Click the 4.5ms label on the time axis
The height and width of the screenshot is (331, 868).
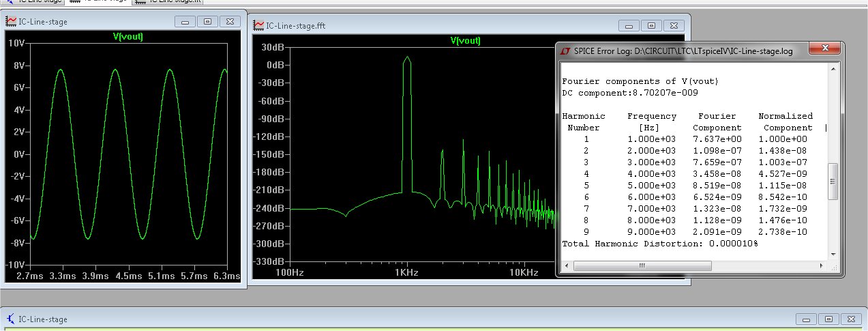click(128, 276)
